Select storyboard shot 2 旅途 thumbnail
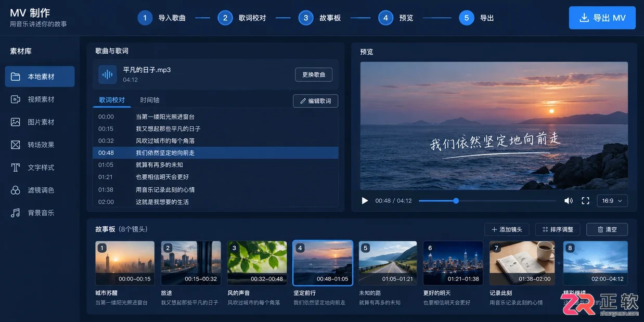 point(191,263)
